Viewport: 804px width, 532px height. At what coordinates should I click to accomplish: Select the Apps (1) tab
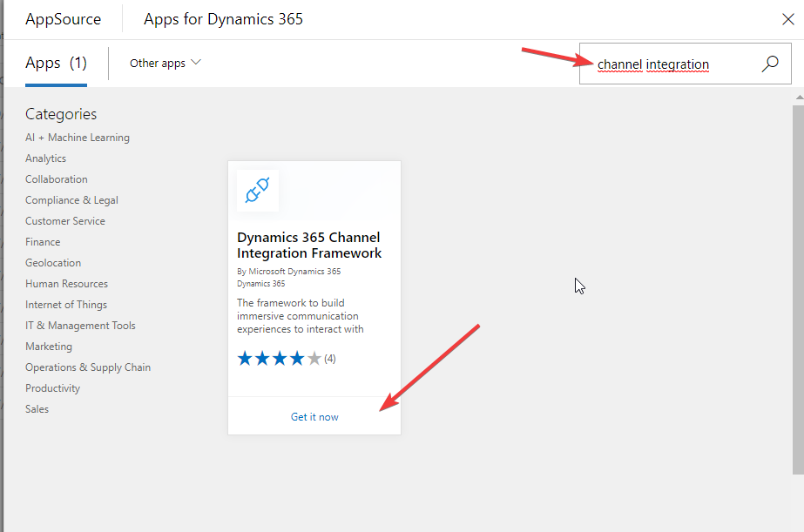tap(56, 64)
